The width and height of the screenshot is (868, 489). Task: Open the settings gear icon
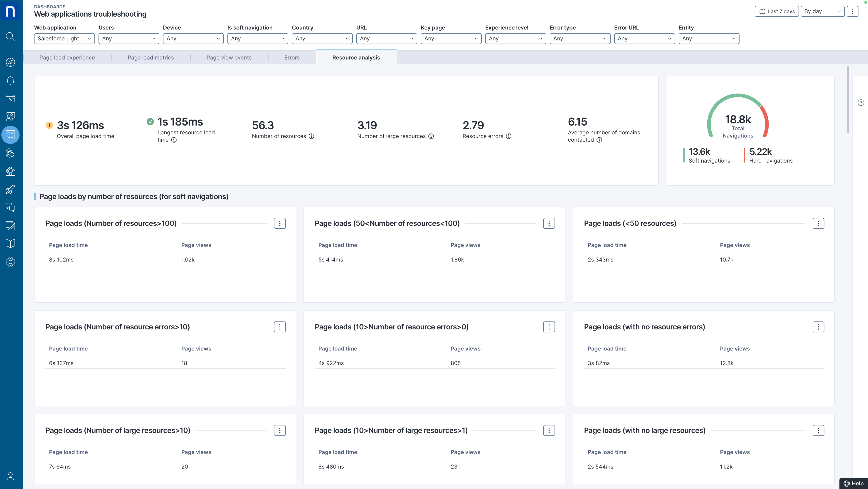coord(10,262)
